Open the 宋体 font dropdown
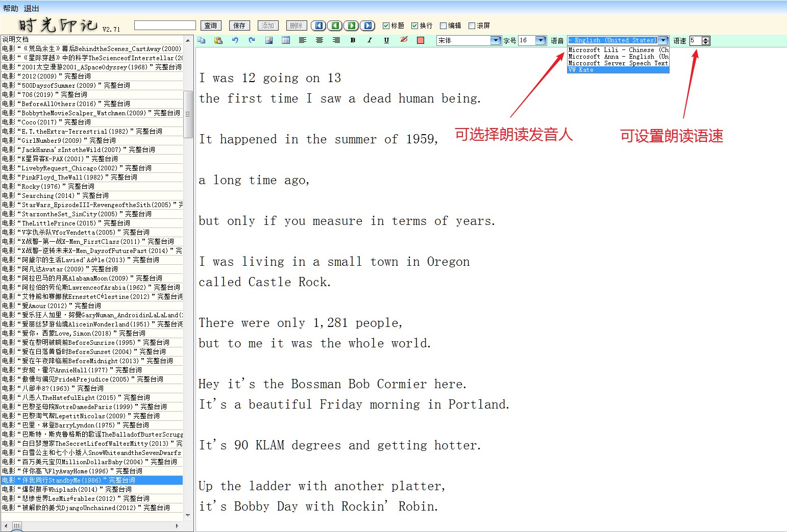This screenshot has height=532, width=787. click(x=496, y=40)
